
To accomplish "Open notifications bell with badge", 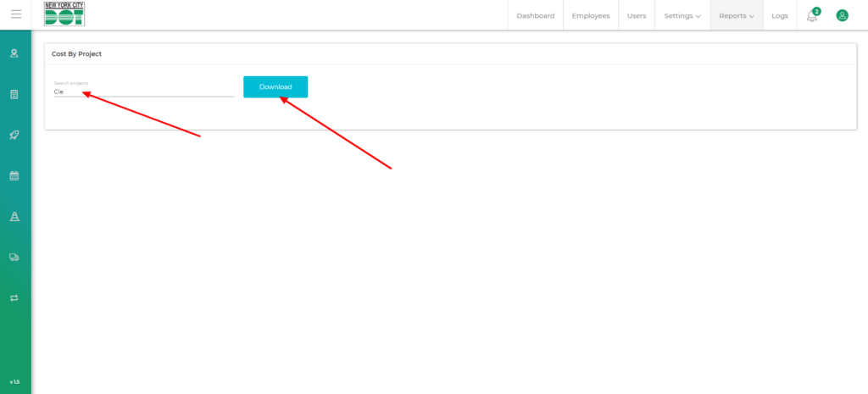I will [812, 15].
